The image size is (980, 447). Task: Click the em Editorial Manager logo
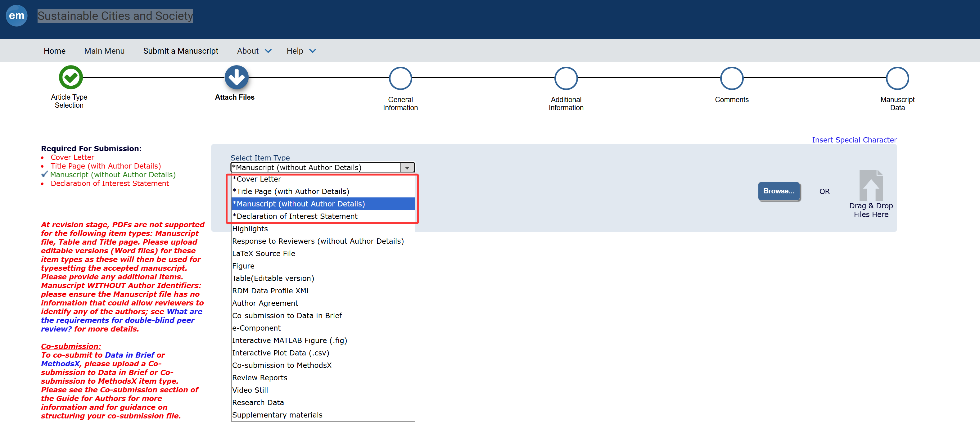(16, 16)
